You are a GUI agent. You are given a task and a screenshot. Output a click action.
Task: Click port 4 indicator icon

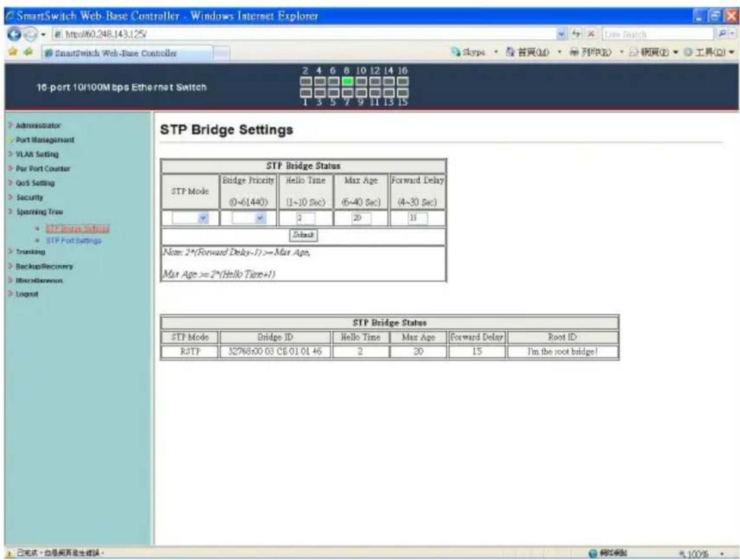click(x=320, y=81)
